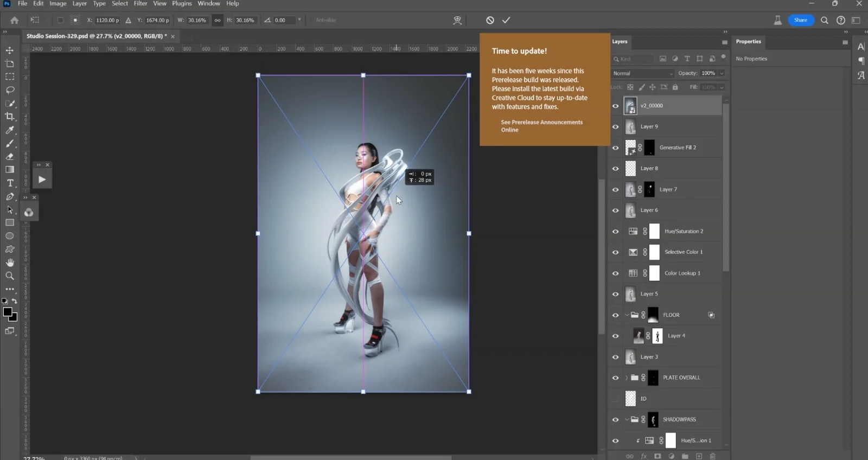Commit the transform with checkmark
The width and height of the screenshot is (868, 460).
click(506, 20)
